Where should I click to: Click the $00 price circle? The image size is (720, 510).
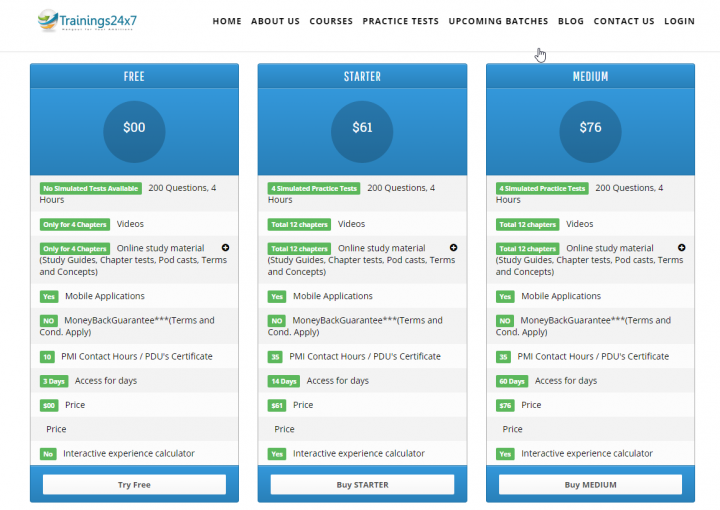(x=134, y=131)
